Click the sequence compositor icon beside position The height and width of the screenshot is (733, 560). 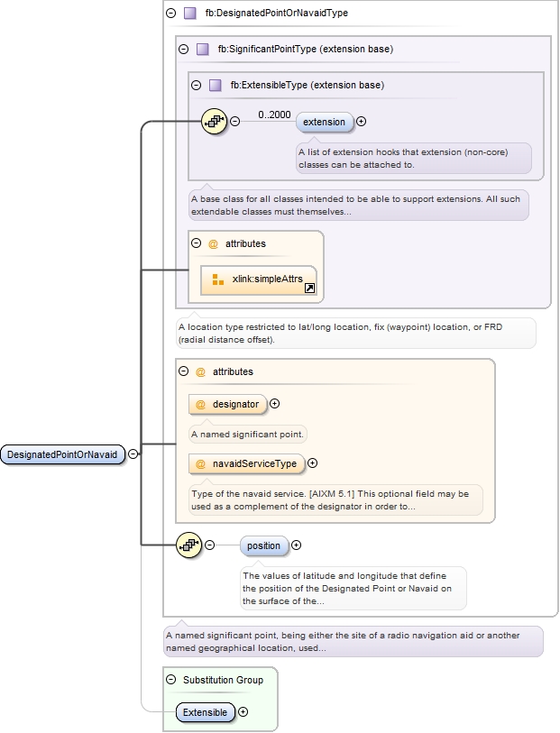(189, 545)
